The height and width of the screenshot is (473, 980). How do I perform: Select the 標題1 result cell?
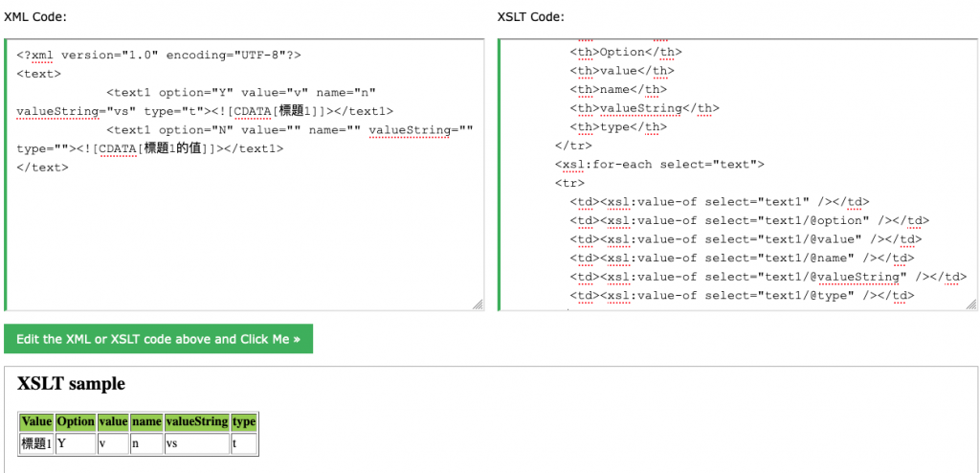pos(37,443)
